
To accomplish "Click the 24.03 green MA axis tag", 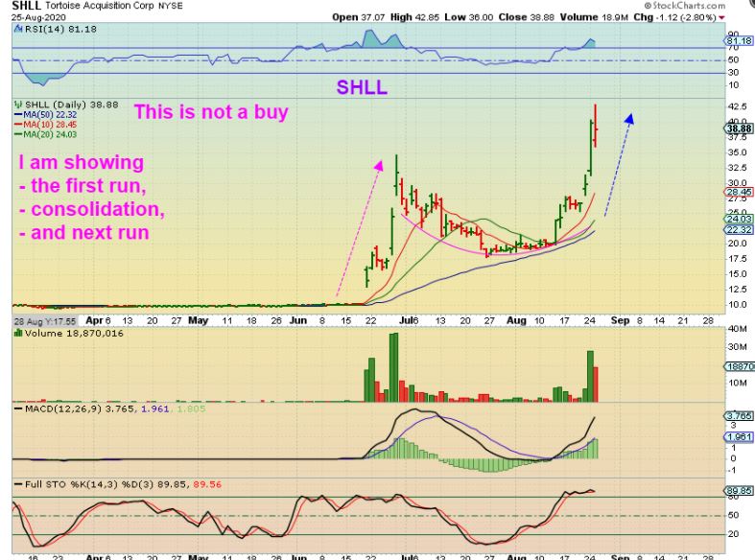I will click(739, 219).
